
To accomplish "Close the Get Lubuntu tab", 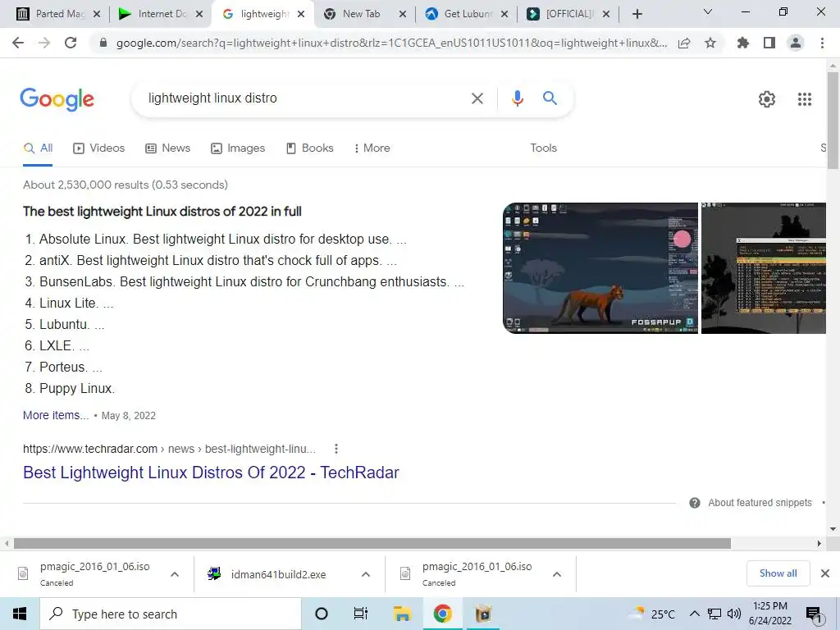I will (x=504, y=14).
